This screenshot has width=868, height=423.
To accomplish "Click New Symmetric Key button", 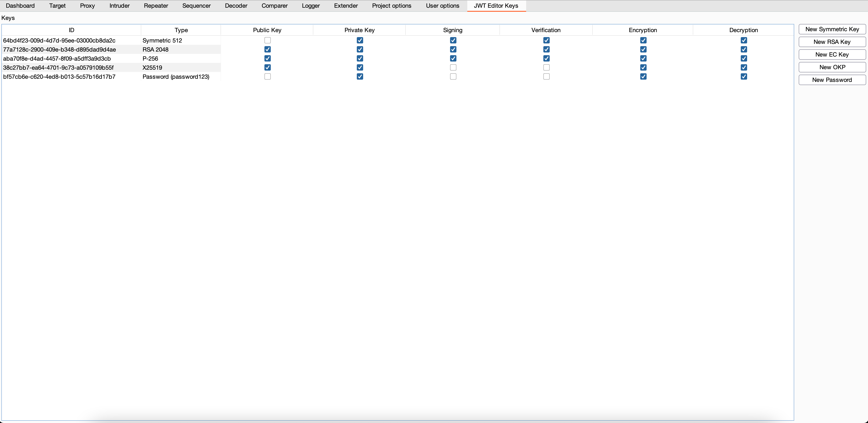I will pyautogui.click(x=832, y=29).
